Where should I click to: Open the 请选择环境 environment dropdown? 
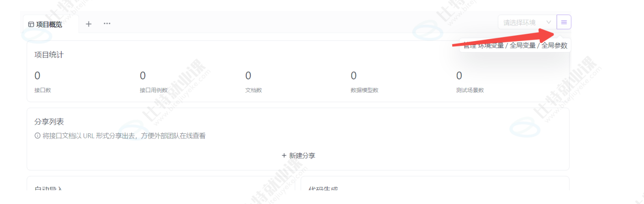click(x=527, y=22)
